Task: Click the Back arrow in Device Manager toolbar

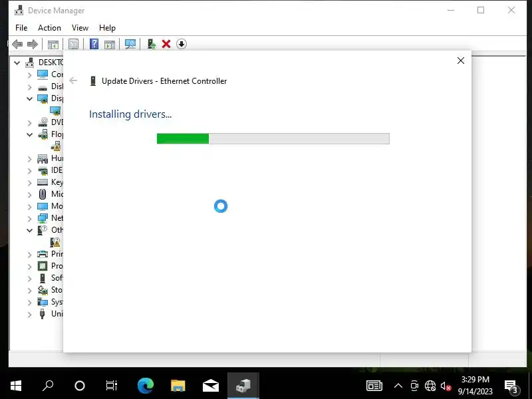Action: click(x=17, y=44)
